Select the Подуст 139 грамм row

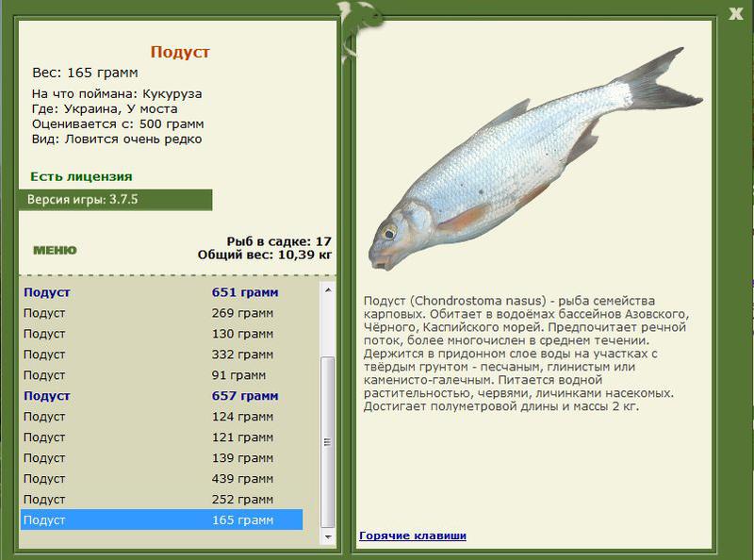click(161, 457)
